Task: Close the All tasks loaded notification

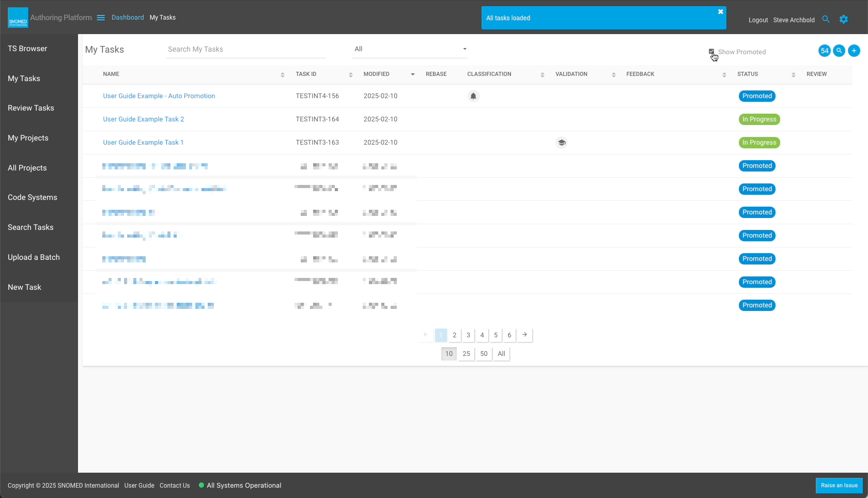Action: pyautogui.click(x=720, y=12)
